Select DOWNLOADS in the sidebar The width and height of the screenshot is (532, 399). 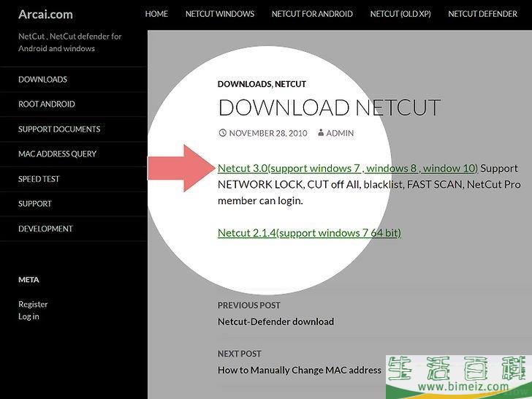(x=42, y=80)
